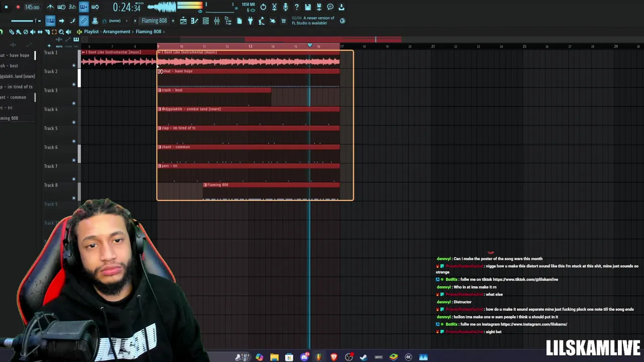Image resolution: width=644 pixels, height=362 pixels.
Task: Open Brave browser from the taskbar
Action: [x=334, y=357]
